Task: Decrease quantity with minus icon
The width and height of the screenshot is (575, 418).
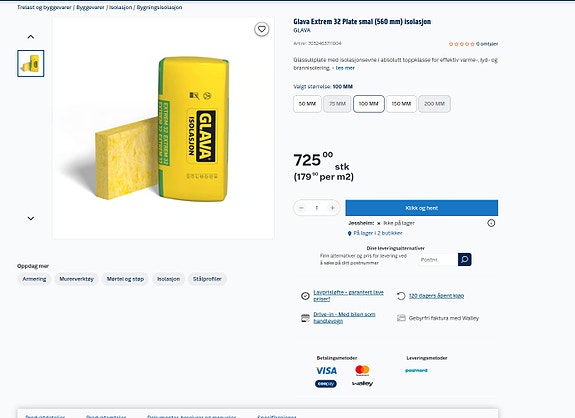Action: (x=301, y=208)
